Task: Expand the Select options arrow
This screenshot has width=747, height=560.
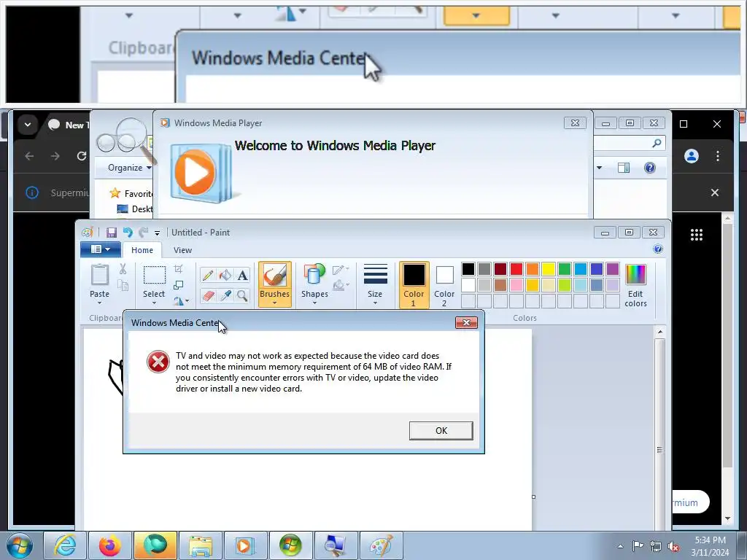Action: coord(154,303)
